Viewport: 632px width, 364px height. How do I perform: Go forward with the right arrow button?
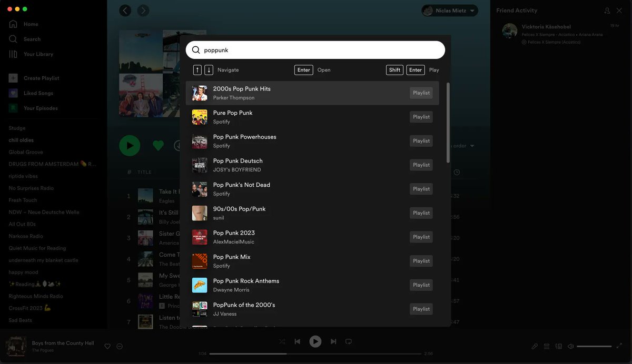[x=143, y=11]
